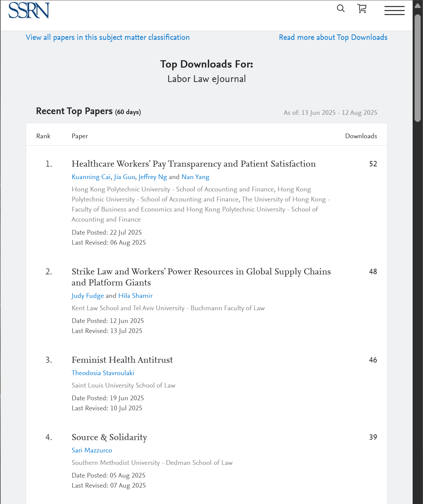Image resolution: width=423 pixels, height=504 pixels.
Task: Open Read more about Top Downloads link
Action: (x=333, y=37)
